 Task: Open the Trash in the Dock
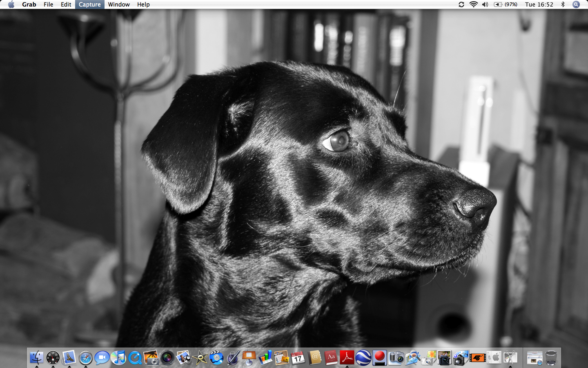(x=551, y=358)
